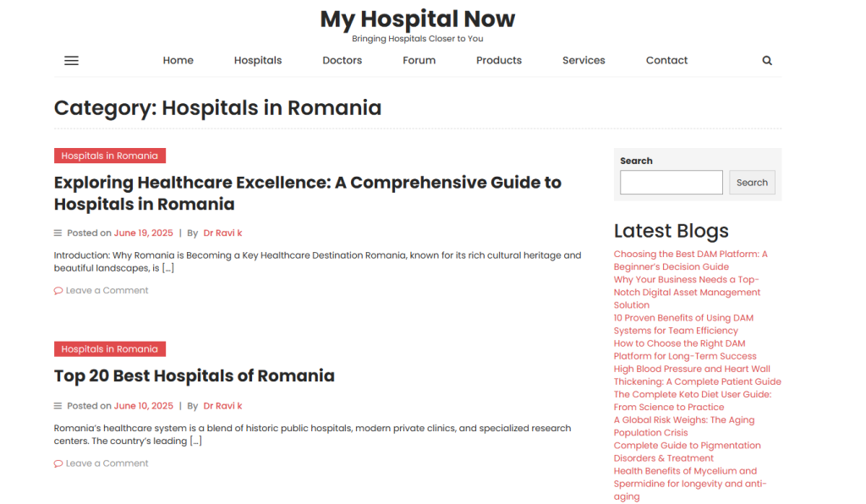Click Hospitals in Romania tag above Exploring Healthcare
The width and height of the screenshot is (866, 504).
point(110,156)
